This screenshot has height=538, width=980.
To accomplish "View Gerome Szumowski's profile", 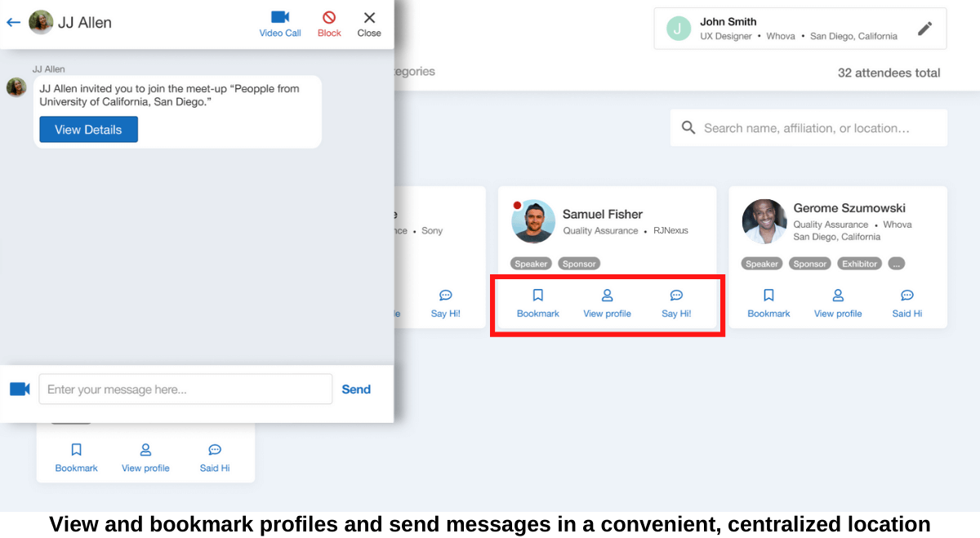I will coord(838,303).
